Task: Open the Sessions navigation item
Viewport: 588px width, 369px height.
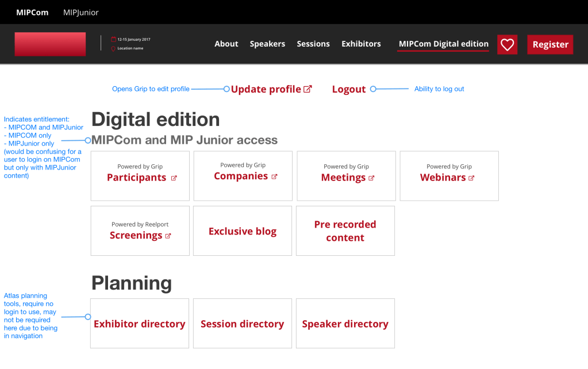Action: tap(313, 44)
